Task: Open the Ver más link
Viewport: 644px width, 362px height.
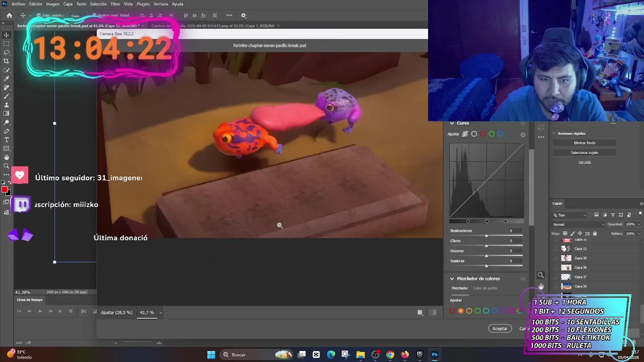Action: click(x=584, y=162)
